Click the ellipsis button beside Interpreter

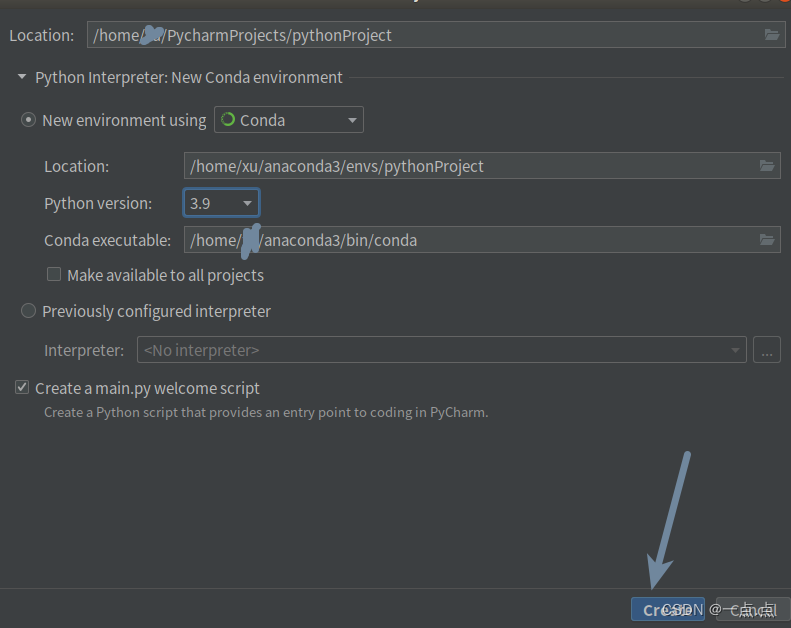pos(767,350)
